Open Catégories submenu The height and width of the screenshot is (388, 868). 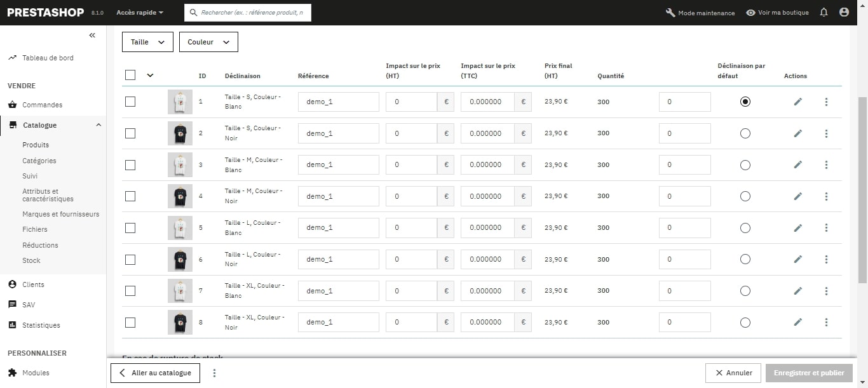point(39,161)
